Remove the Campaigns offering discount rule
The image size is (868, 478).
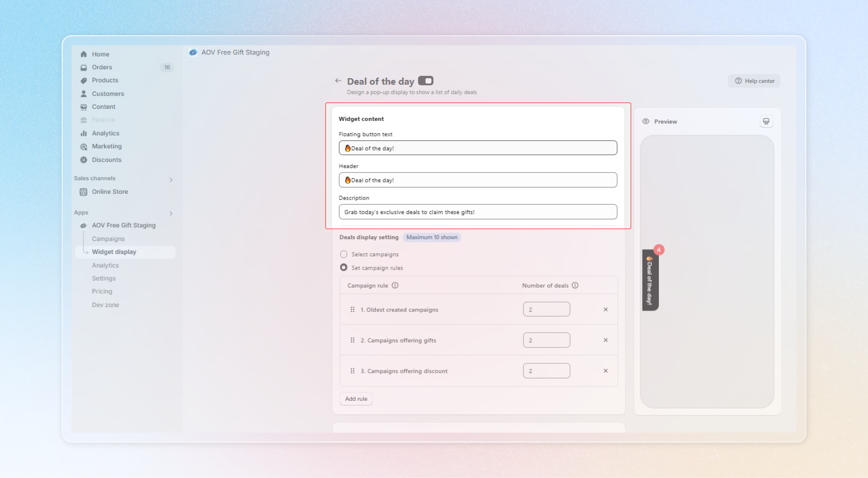(x=605, y=370)
